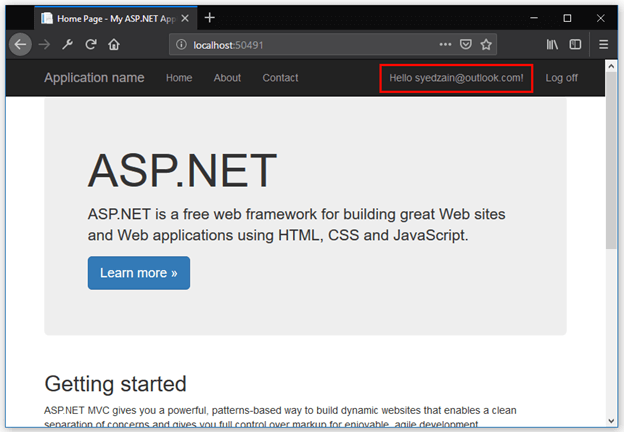Image resolution: width=624 pixels, height=432 pixels.
Task: Open the Hello syedzain@outlook.com! account link
Action: (x=456, y=78)
